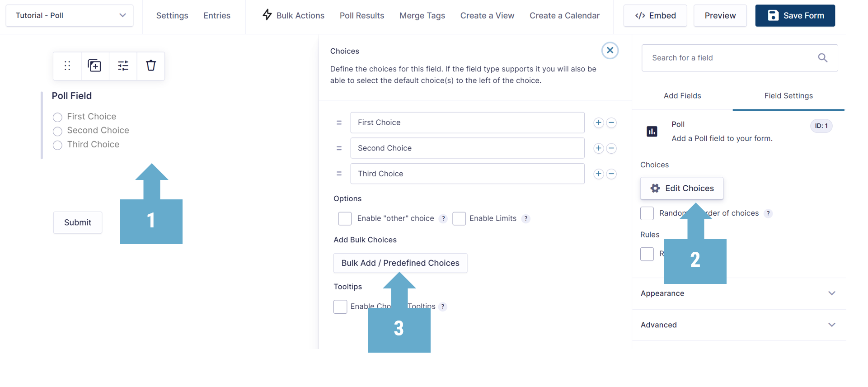This screenshot has height=387, width=868.
Task: Duplicate the Poll field using the duplicate icon
Action: tap(94, 66)
